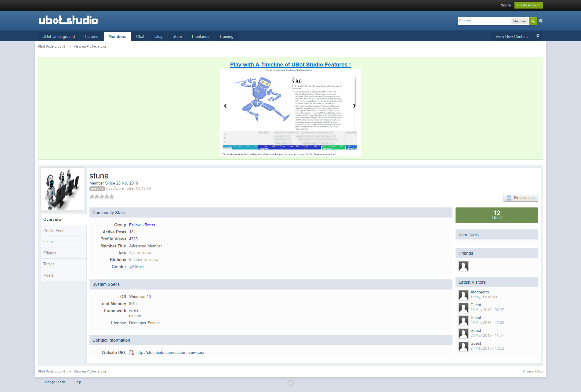
Task: Click the Privacy Policy link
Action: click(x=533, y=372)
